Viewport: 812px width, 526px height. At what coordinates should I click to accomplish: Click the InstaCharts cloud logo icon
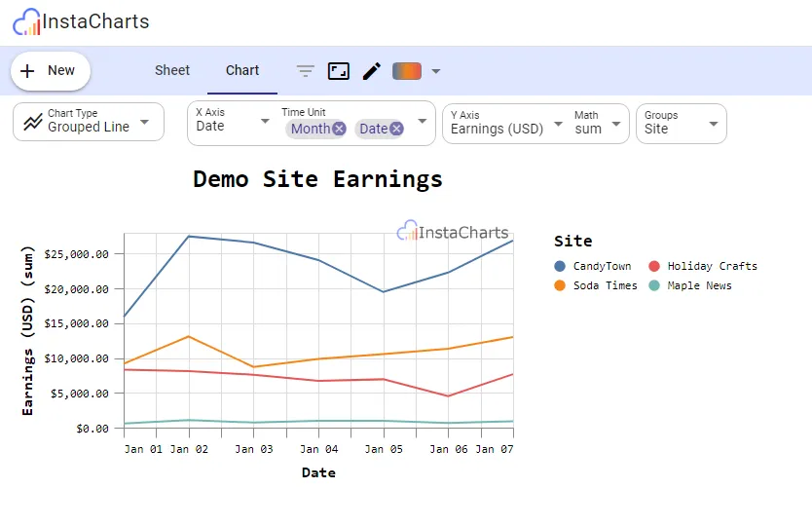tap(27, 21)
